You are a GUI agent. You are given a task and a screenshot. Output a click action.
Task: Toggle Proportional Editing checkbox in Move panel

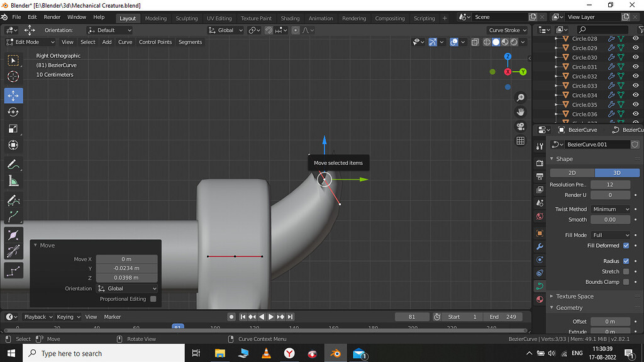[x=153, y=299]
